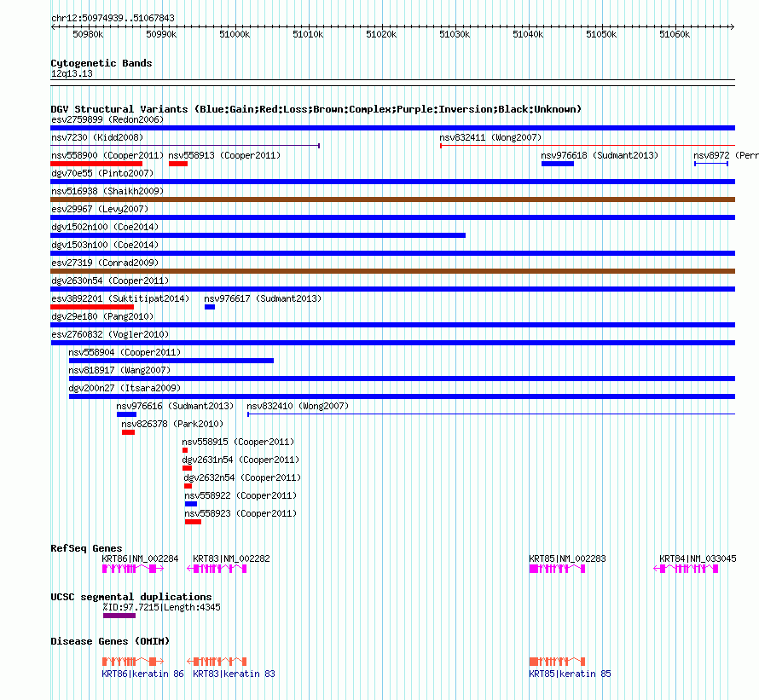The image size is (759, 700).
Task: Click the dgv1502n100 (Coe2014) blue bar
Action: [x=258, y=235]
